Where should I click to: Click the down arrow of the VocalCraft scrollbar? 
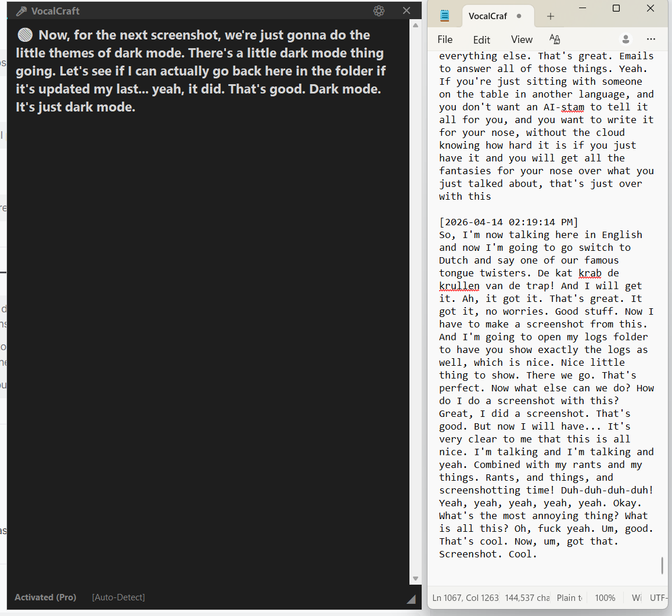416,578
